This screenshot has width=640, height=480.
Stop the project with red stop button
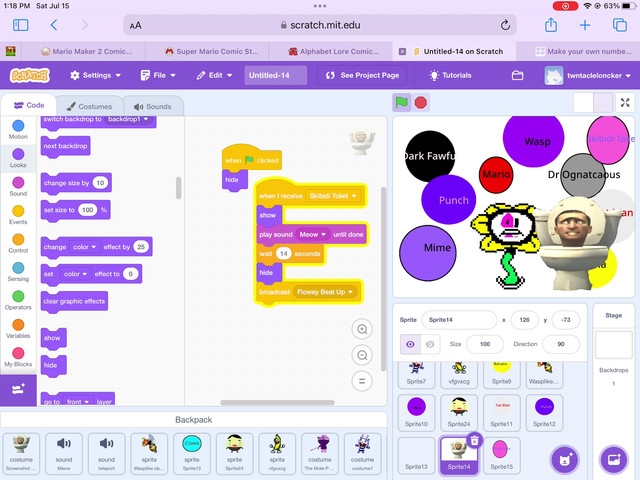point(420,102)
